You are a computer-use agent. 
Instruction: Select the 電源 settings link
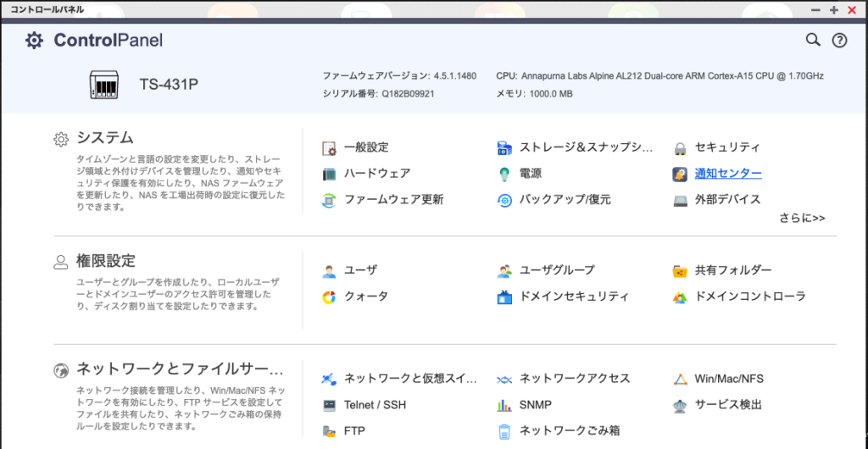coord(531,174)
